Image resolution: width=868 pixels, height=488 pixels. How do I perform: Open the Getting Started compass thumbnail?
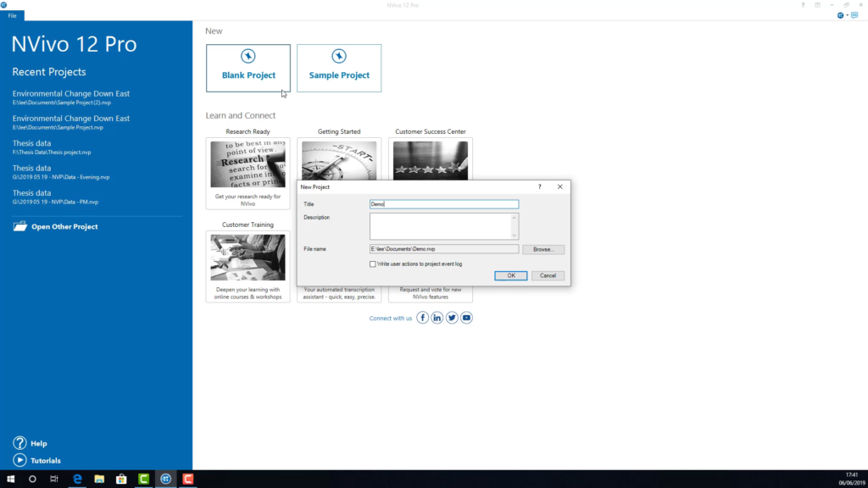(339, 160)
